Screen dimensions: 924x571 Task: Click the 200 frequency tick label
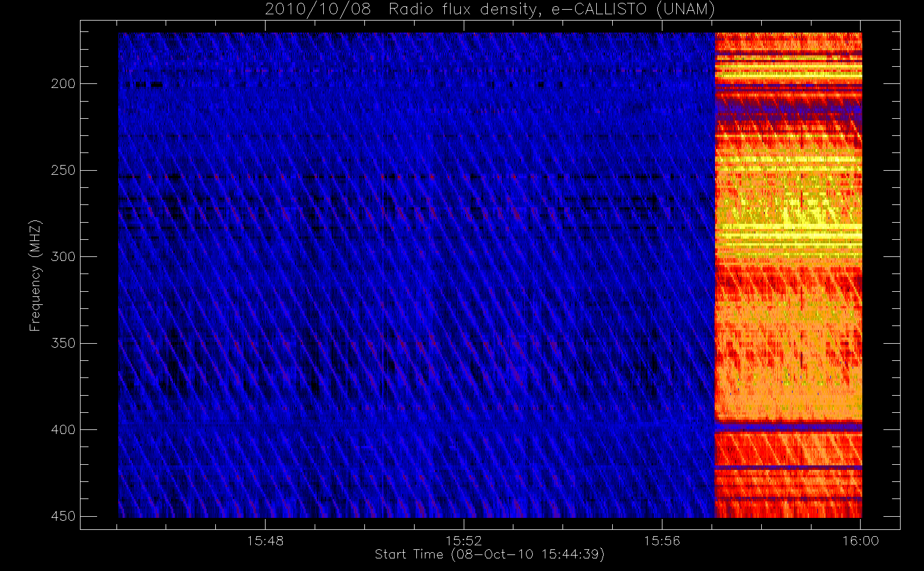[63, 84]
